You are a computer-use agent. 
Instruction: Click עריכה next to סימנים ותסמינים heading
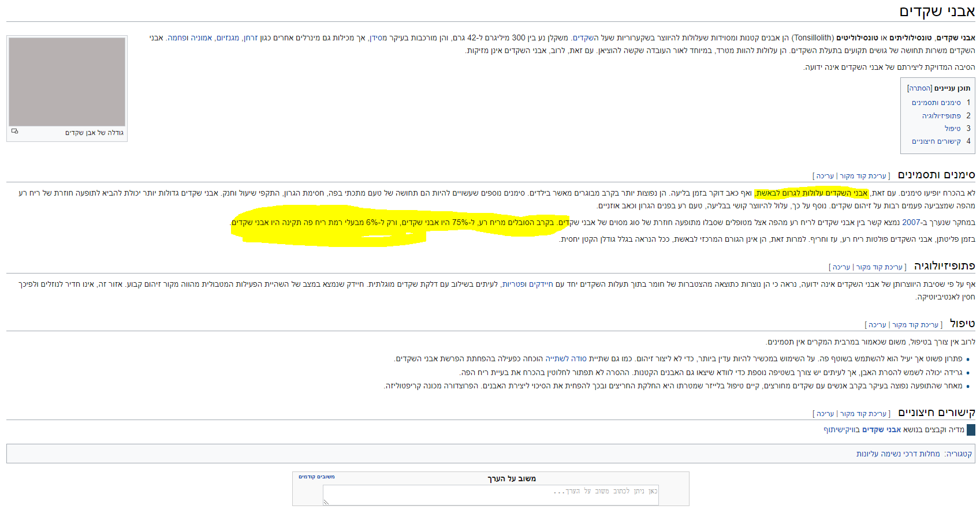[x=825, y=176]
